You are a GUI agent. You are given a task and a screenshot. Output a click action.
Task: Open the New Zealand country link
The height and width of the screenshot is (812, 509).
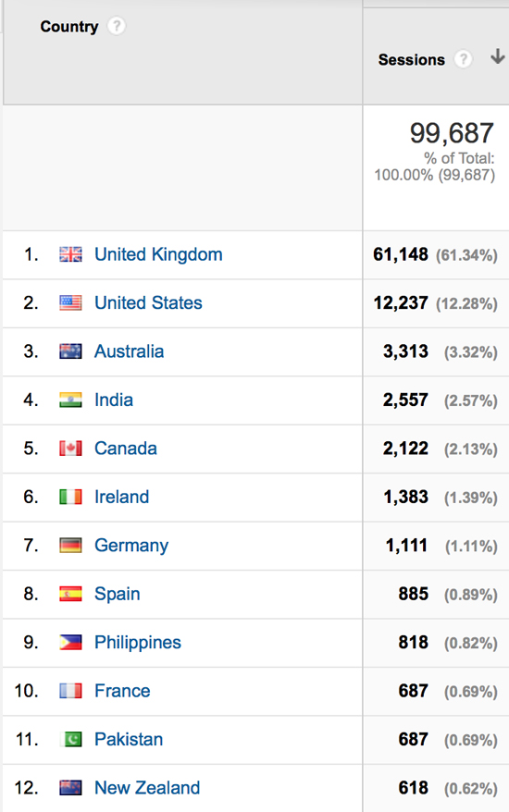pos(147,788)
